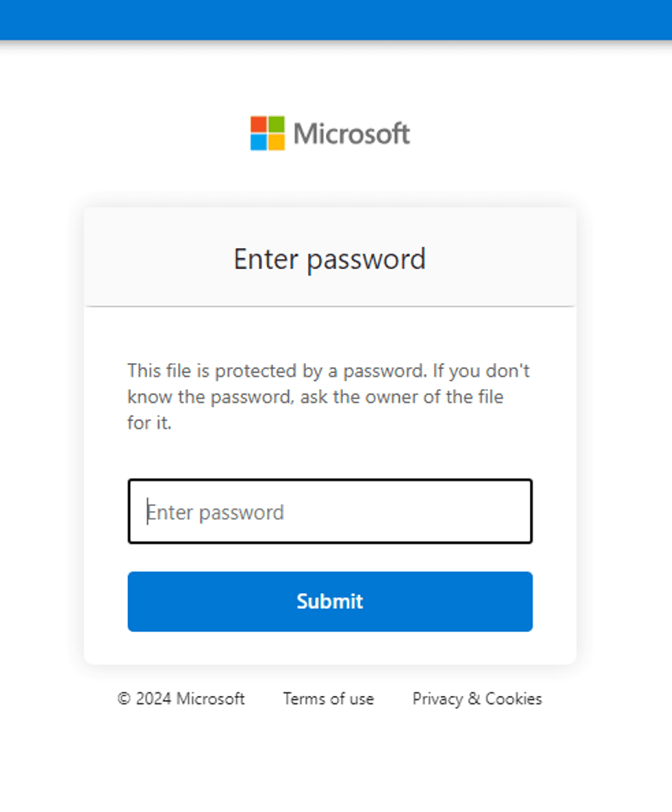Open the Privacy & Cookies link
This screenshot has height=812, width=672.
pyautogui.click(x=477, y=699)
